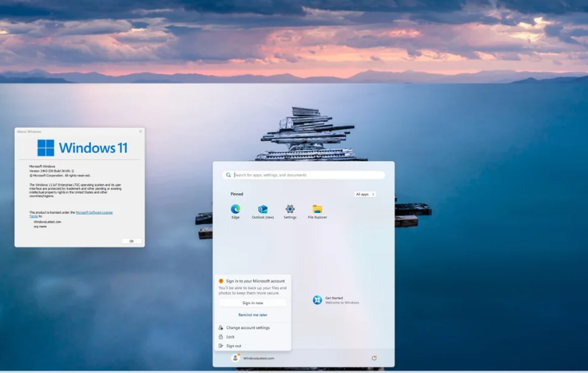Click the 'Pinned' heading text
Screen dimensions: 588x373
[x=237, y=194]
